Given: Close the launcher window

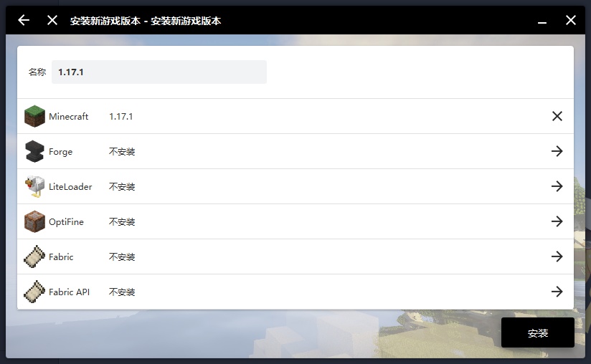Looking at the screenshot, I should point(571,20).
